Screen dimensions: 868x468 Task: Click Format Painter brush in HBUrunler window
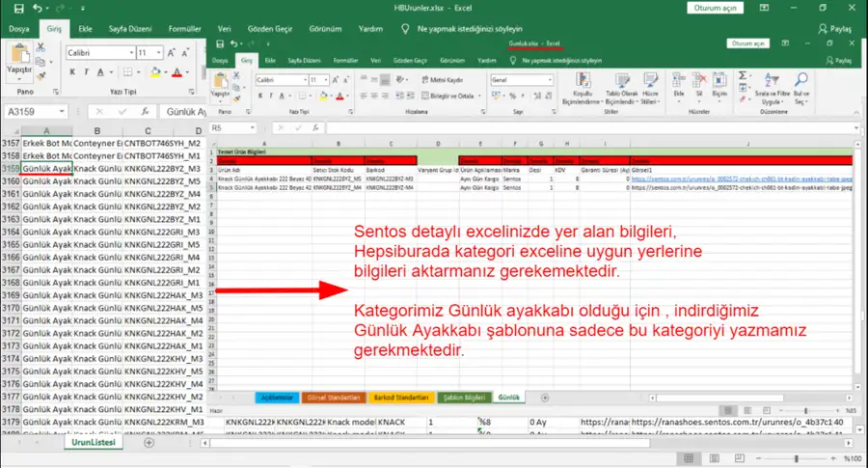[41, 75]
